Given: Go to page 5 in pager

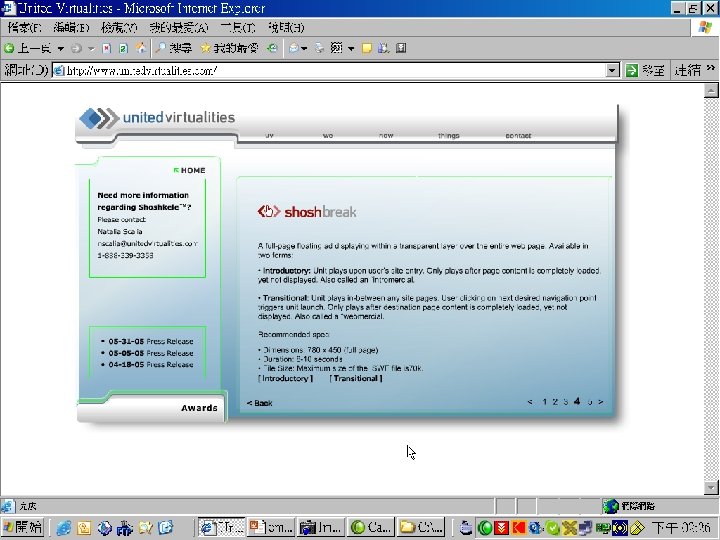Looking at the screenshot, I should point(590,402).
